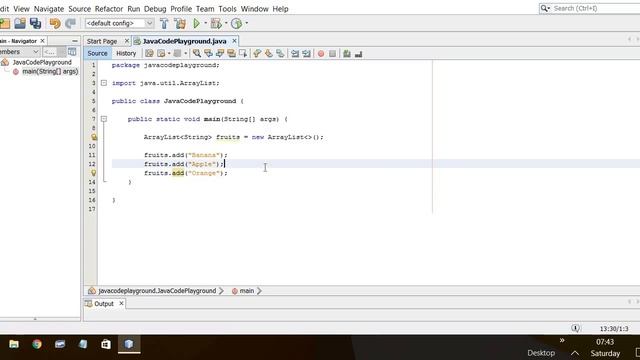Click main breadcrumb in editor footer
The image size is (640, 360).
click(246, 291)
